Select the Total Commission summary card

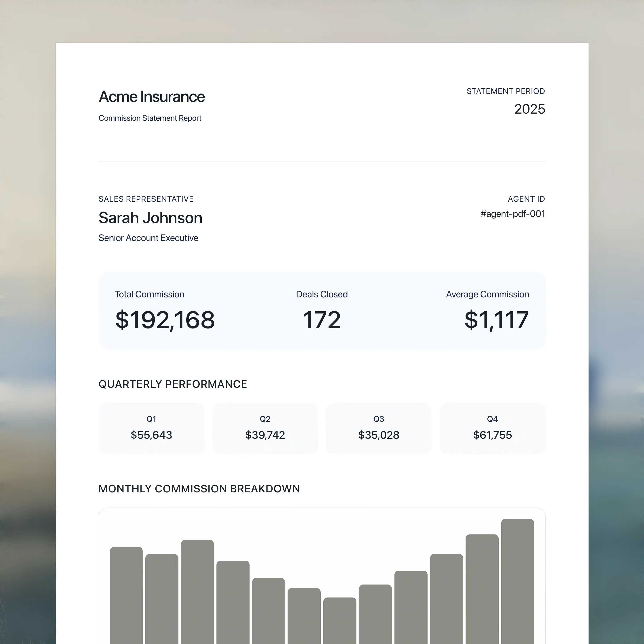click(165, 310)
